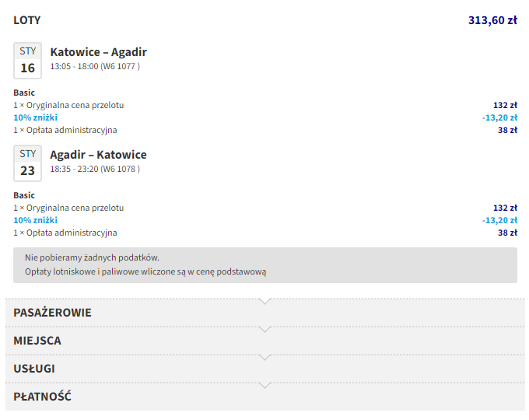Viewport: 529px width, 420px height.
Task: Click the STY 23 return date icon
Action: click(x=28, y=163)
